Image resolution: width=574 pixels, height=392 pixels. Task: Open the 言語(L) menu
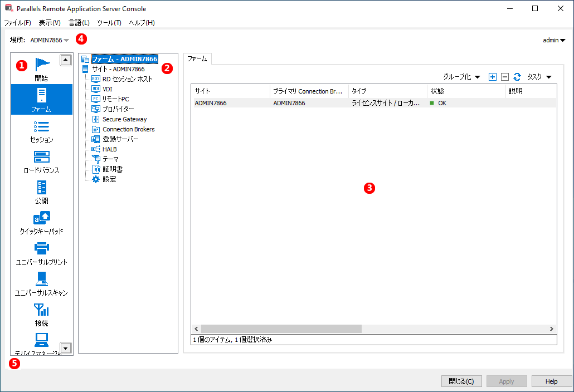point(79,23)
